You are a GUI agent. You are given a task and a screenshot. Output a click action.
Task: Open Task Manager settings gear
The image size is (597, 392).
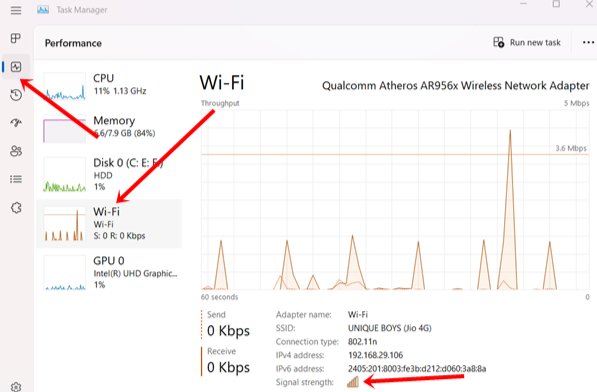coord(16,387)
